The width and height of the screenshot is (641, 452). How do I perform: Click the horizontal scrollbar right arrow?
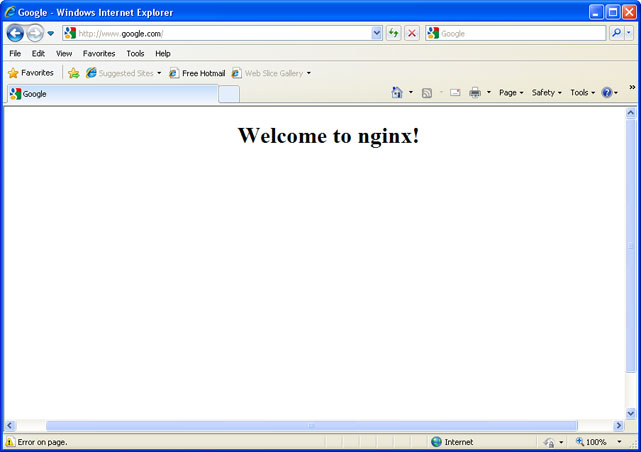pos(619,426)
